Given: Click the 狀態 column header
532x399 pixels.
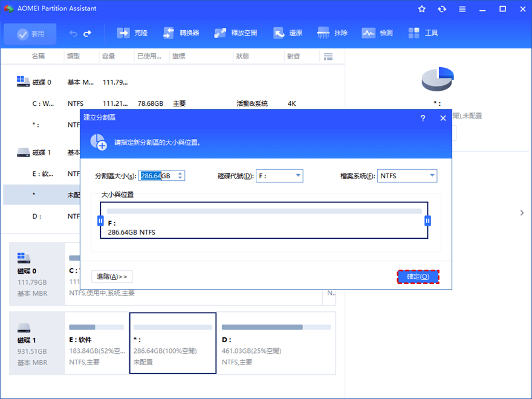Looking at the screenshot, I should (242, 56).
